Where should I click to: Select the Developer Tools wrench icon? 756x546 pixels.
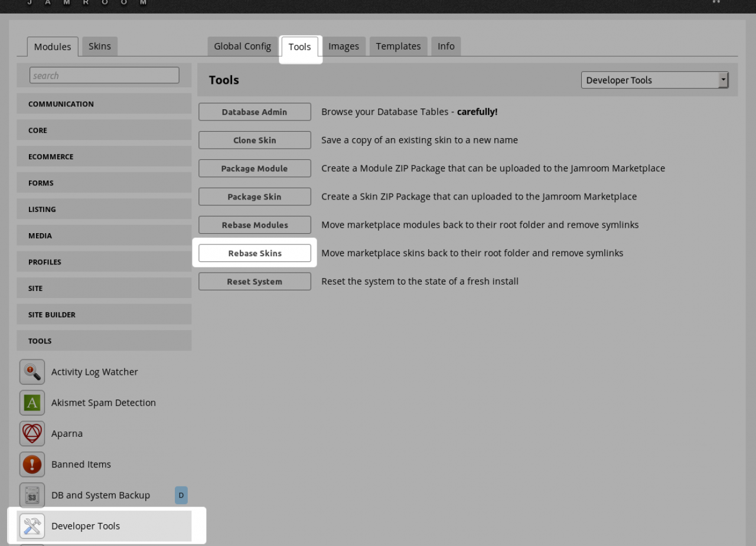[x=32, y=526]
